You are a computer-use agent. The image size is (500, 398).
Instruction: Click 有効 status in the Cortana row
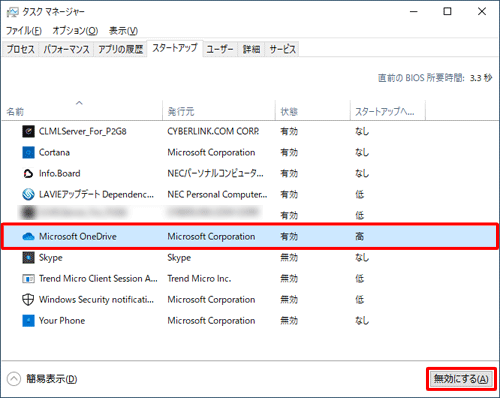pos(289,152)
